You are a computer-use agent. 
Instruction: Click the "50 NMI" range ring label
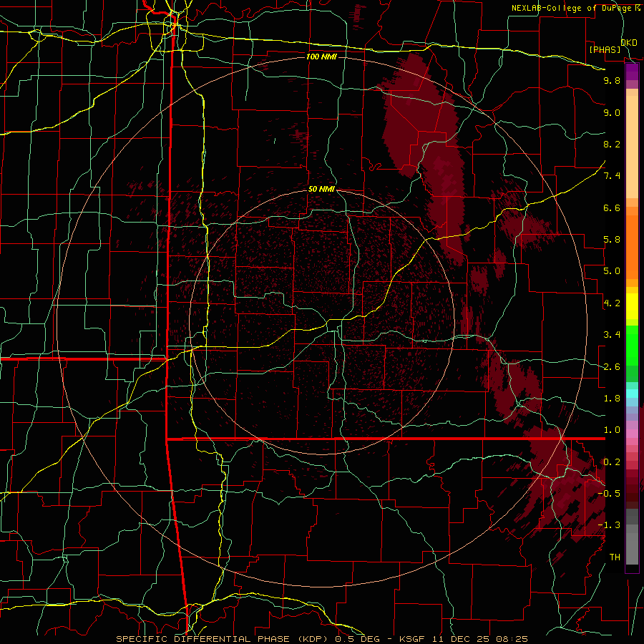(x=321, y=189)
